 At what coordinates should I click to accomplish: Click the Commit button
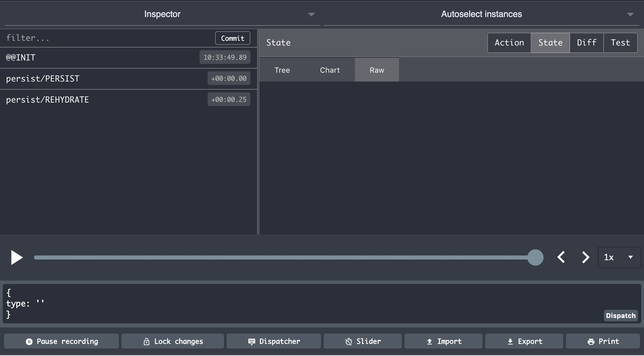[233, 38]
